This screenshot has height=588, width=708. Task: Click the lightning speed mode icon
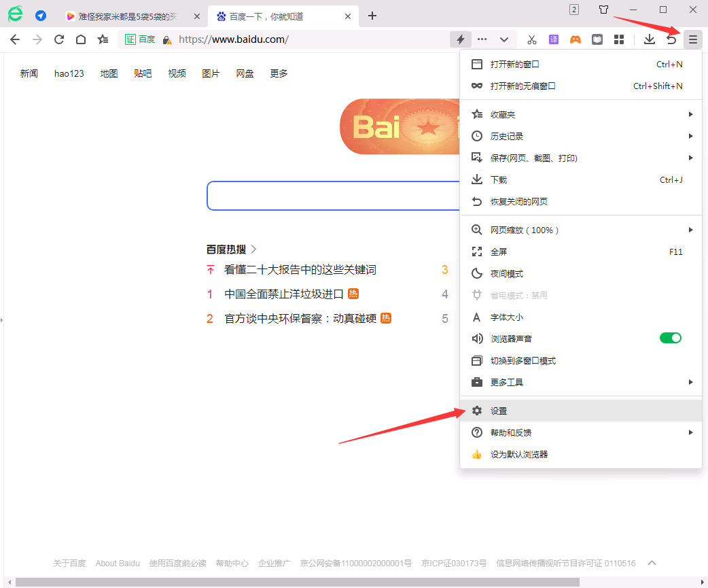[x=461, y=39]
